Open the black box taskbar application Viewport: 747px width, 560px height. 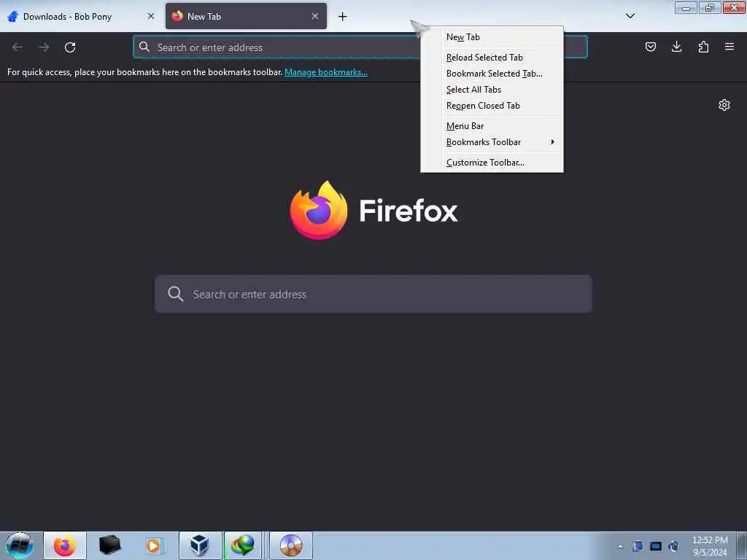click(109, 545)
